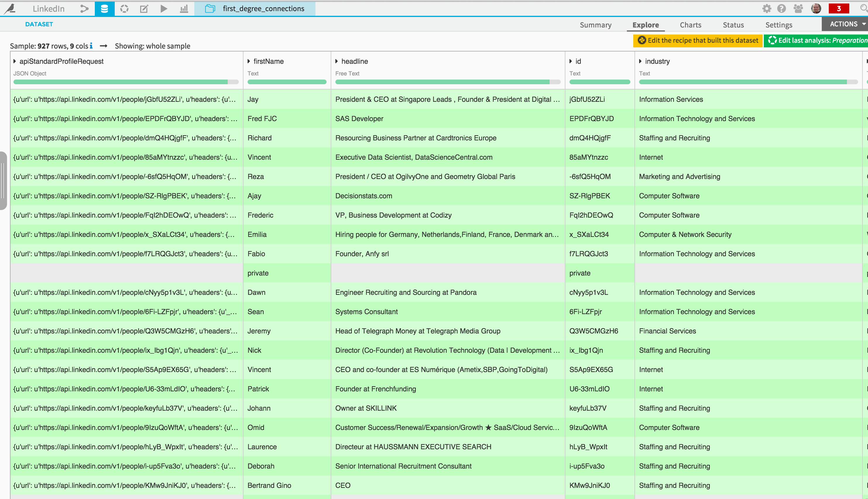This screenshot has height=499, width=868.
Task: Select the apiStandardProfileRequest cell for KMw9JniKJ0
Action: point(126,485)
